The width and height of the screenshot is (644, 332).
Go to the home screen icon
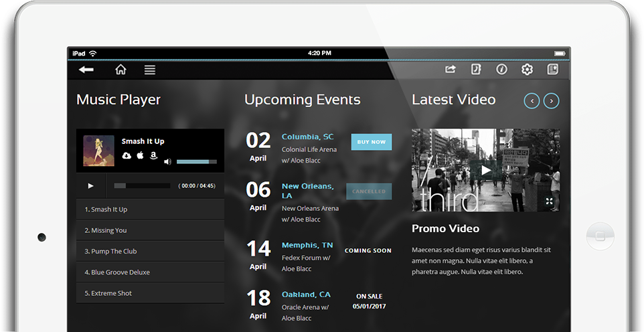[120, 70]
